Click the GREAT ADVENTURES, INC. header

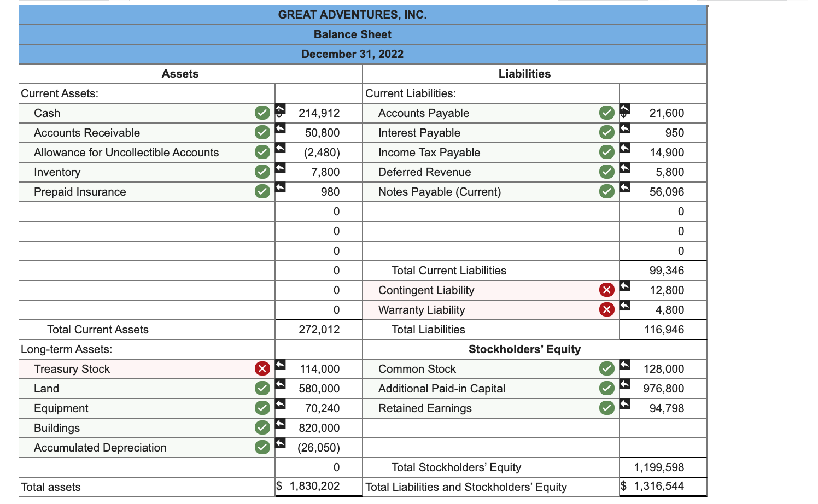353,15
